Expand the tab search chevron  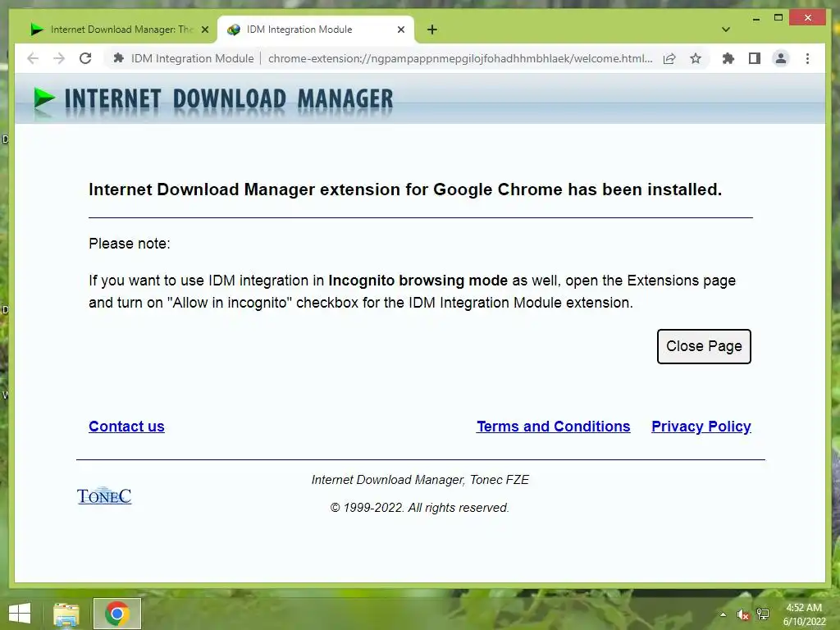[x=725, y=30]
